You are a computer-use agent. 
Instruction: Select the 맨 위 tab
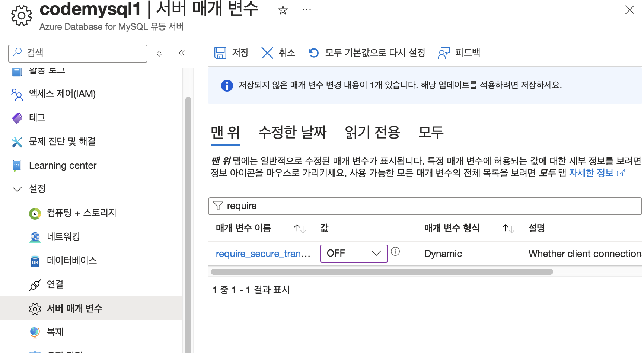point(226,132)
